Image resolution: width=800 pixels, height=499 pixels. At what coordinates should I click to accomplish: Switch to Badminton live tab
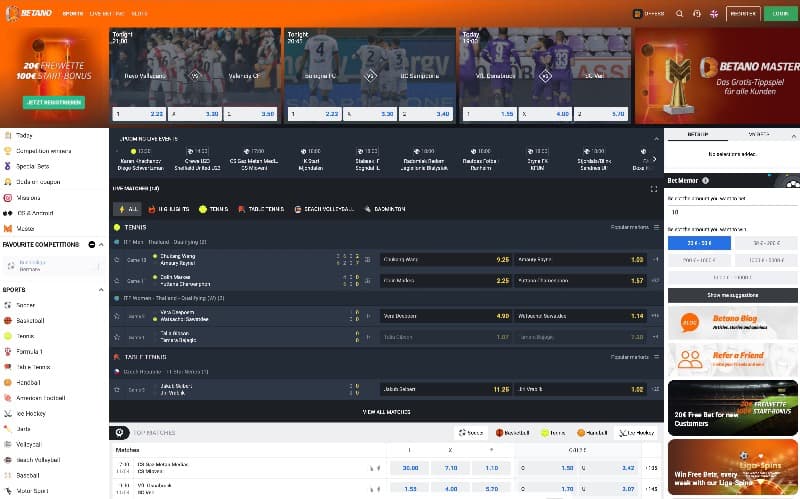385,209
